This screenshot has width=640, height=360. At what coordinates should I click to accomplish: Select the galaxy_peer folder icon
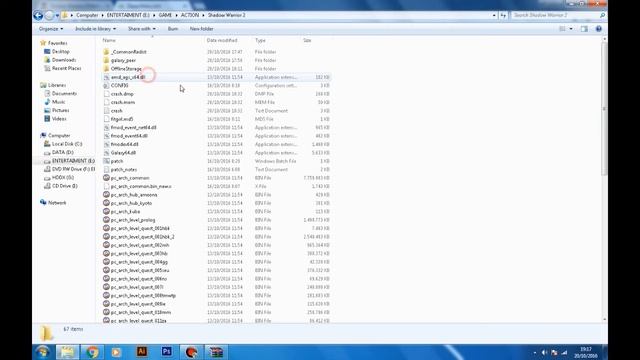(106, 60)
